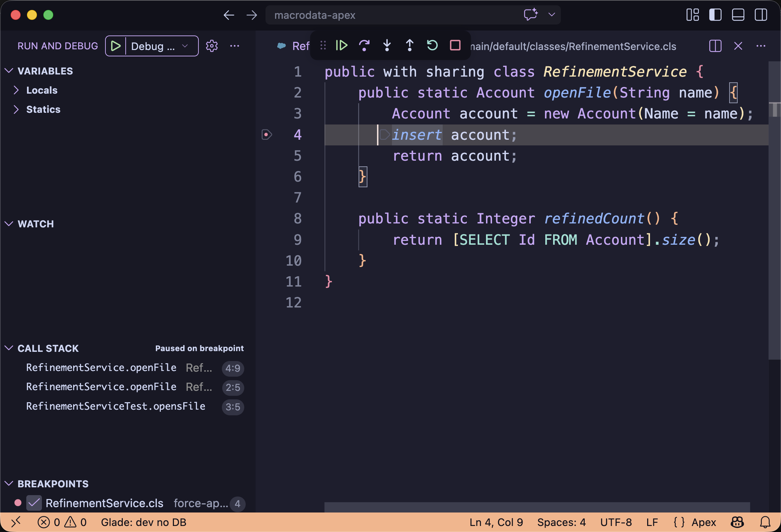This screenshot has height=532, width=781.
Task: Collapse the VARIABLES section
Action: tap(9, 71)
